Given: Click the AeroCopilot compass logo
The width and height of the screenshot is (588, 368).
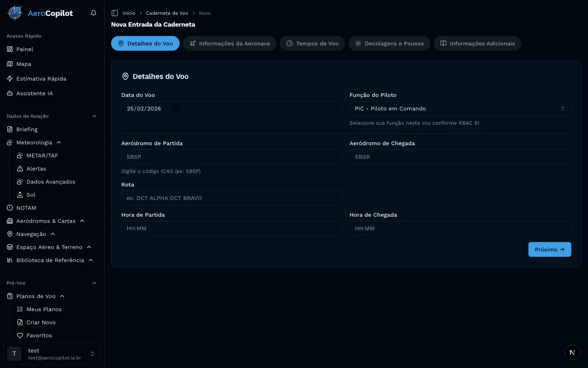Looking at the screenshot, I should click(15, 13).
